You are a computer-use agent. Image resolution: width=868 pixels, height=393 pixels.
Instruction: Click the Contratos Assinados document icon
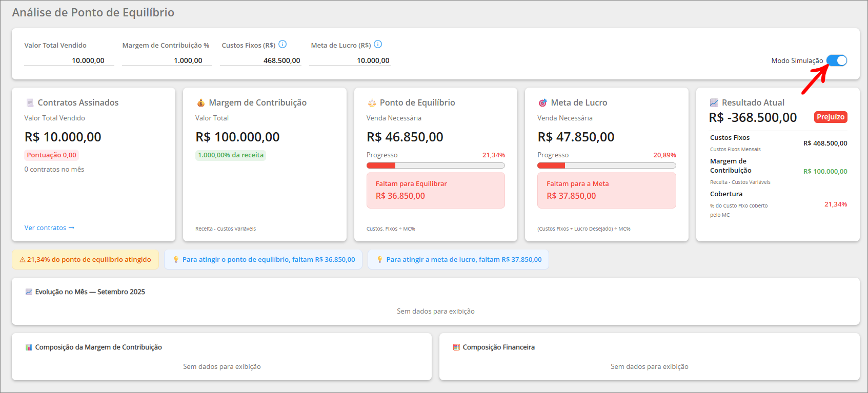click(30, 102)
